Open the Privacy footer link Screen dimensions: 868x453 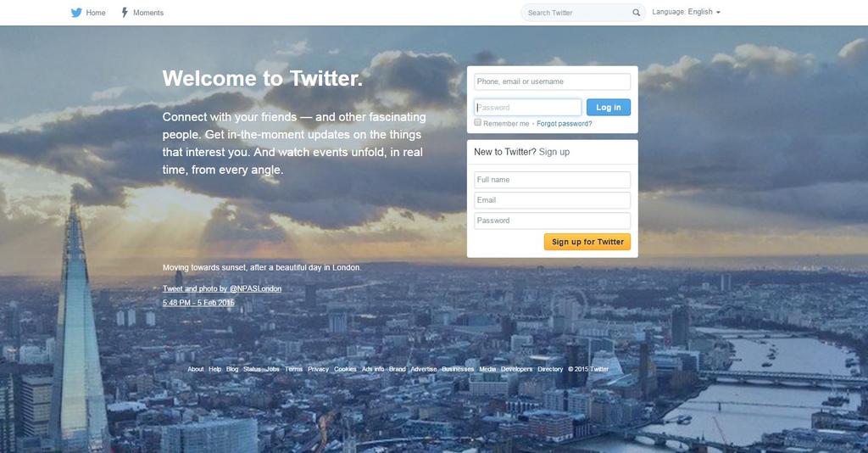tap(319, 369)
